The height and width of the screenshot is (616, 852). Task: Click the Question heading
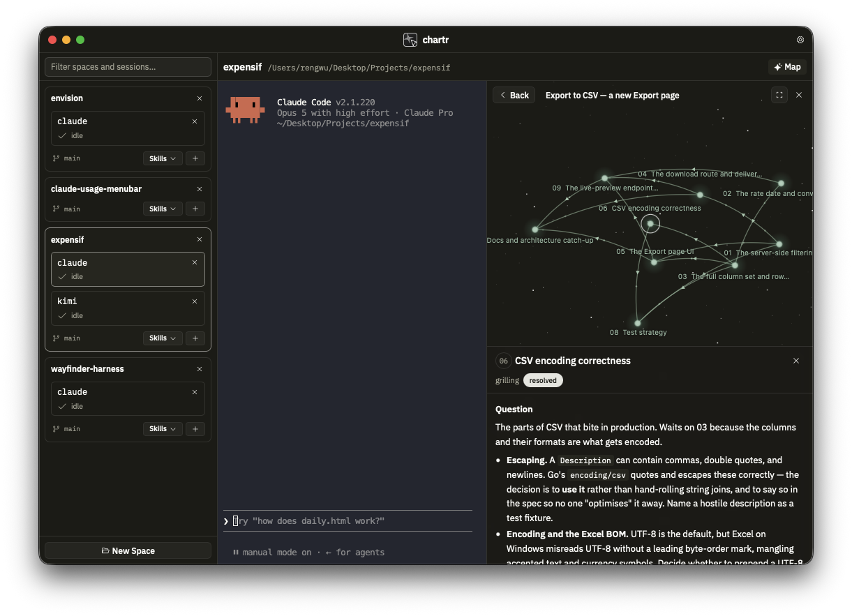(514, 410)
